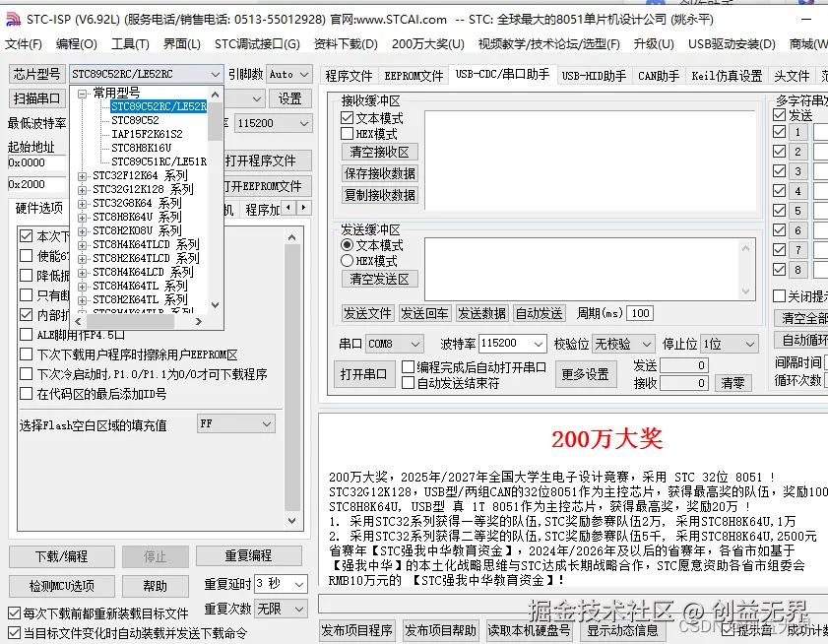Select IAP15F2K61S2 in the chip list
The width and height of the screenshot is (828, 644).
(147, 134)
